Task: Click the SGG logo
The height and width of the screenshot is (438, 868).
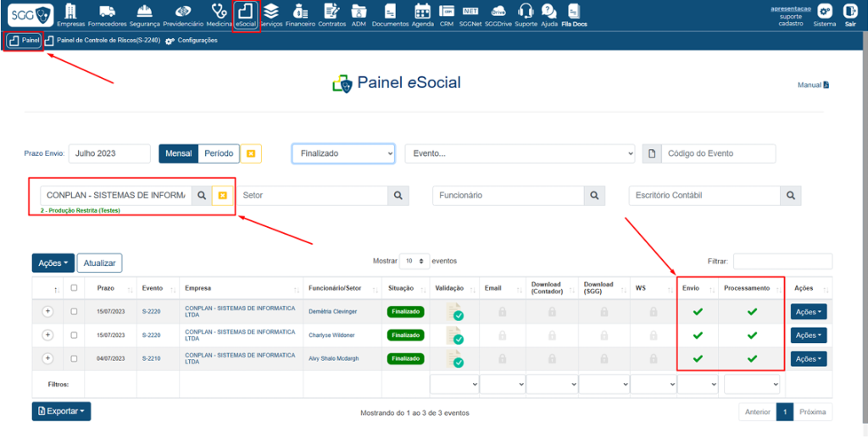Action: (31, 15)
